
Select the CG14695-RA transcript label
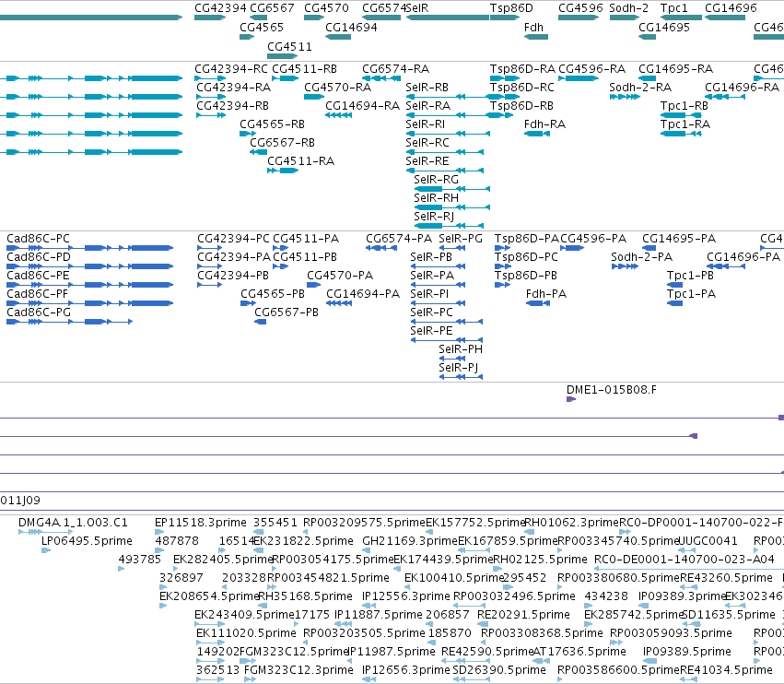coord(676,68)
